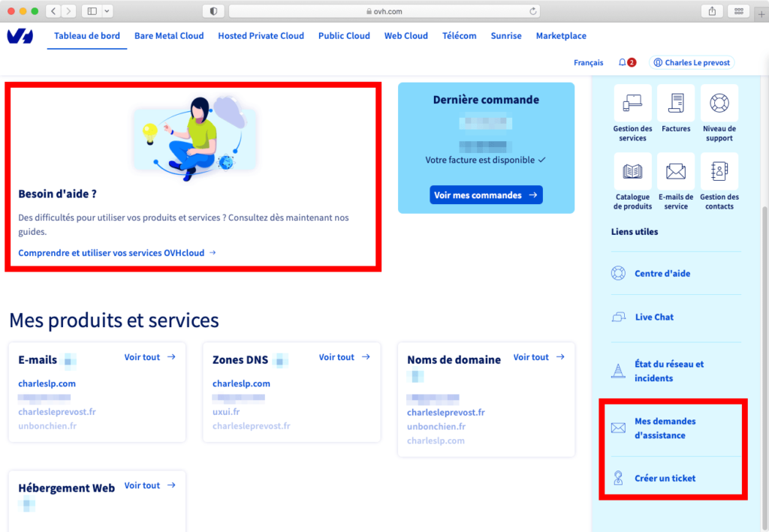Viewport: 769px width, 532px height.
Task: Click Voir tout for E-mails
Action: pyautogui.click(x=149, y=357)
